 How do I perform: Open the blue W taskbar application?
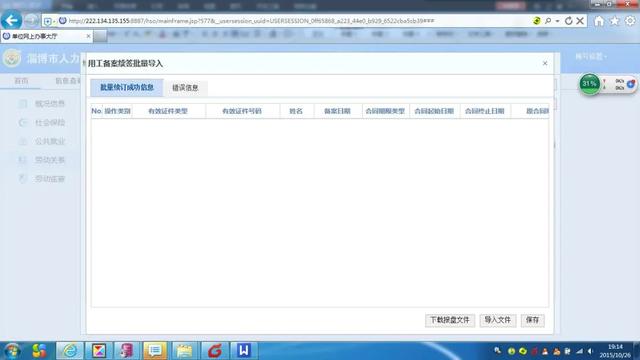(244, 351)
